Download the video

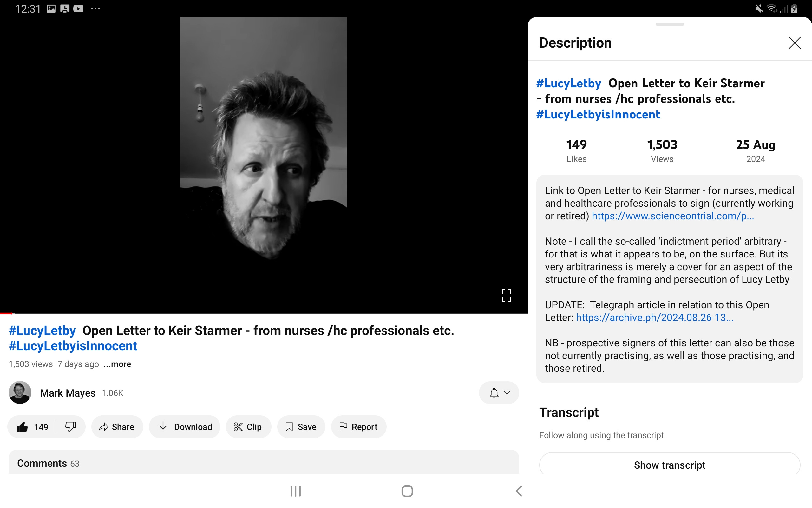point(185,427)
